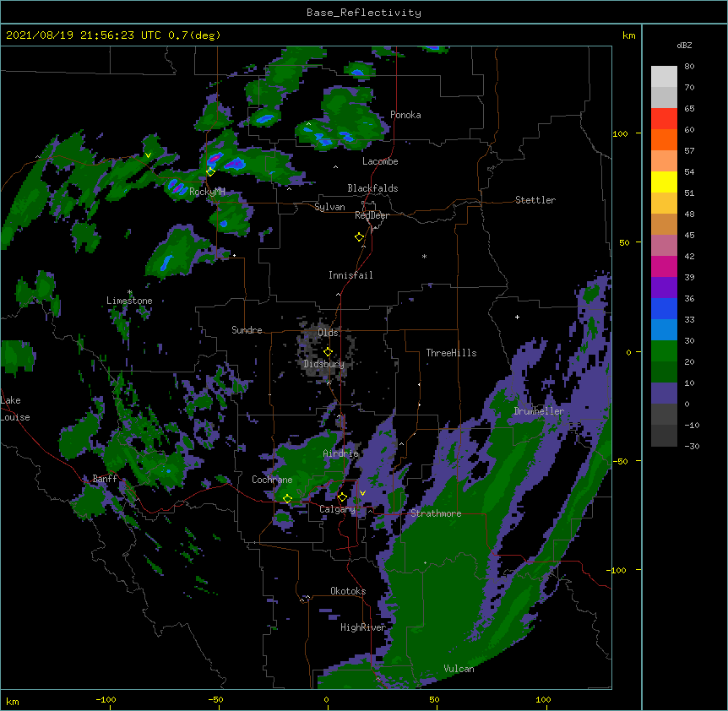Click the Lake Louise label
Screen dimensions: 728x711
click(15, 409)
